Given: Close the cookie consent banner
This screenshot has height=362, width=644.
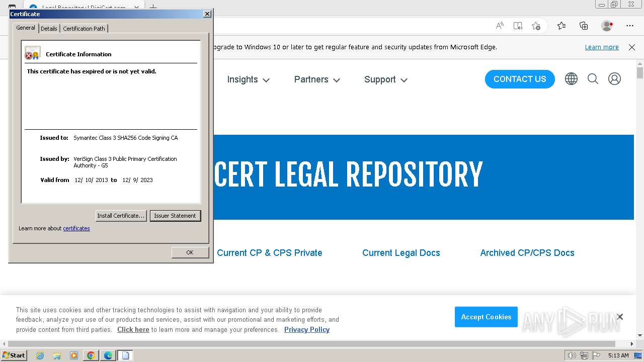Looking at the screenshot, I should [620, 317].
